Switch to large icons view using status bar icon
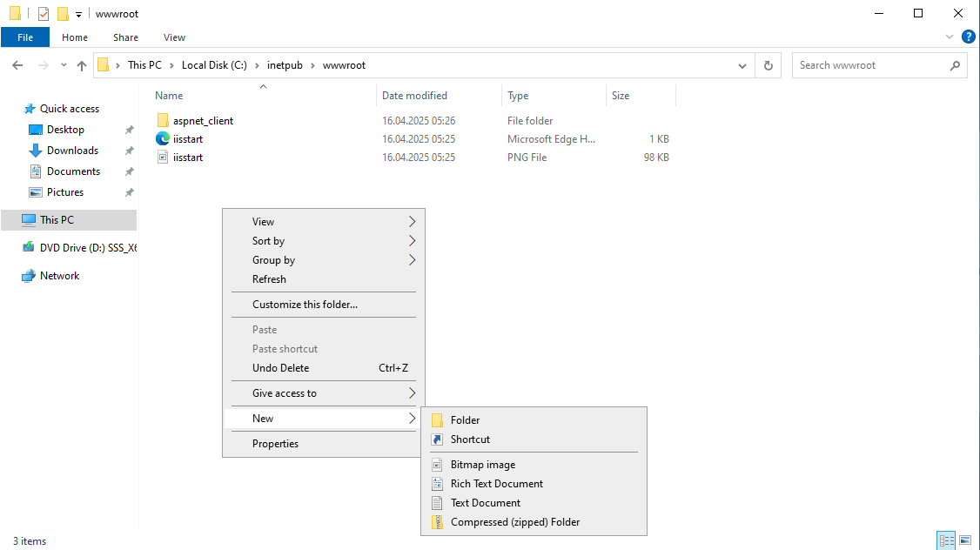The height and width of the screenshot is (550, 980). 965,540
